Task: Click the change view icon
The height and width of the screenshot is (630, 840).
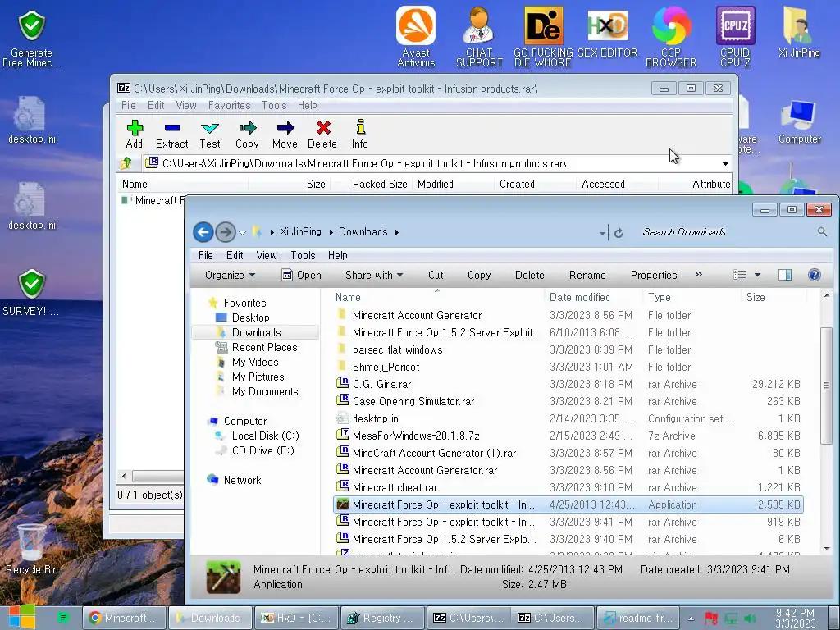Action: [x=739, y=275]
